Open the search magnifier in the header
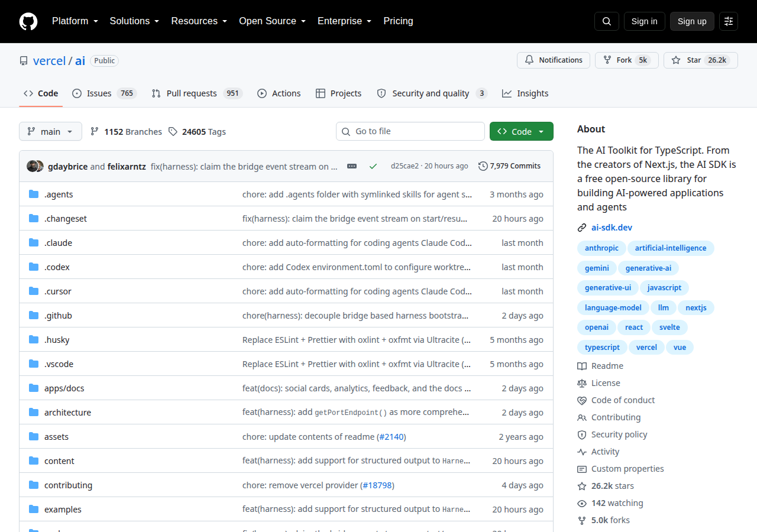This screenshot has width=757, height=532. pos(607,21)
